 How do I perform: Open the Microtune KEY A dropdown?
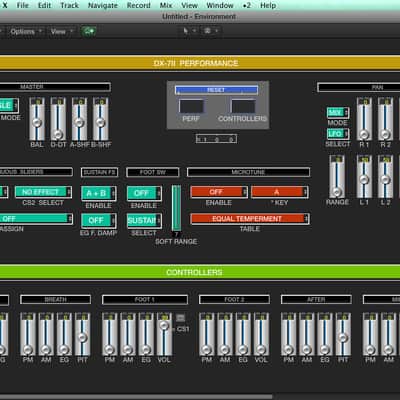(280, 192)
